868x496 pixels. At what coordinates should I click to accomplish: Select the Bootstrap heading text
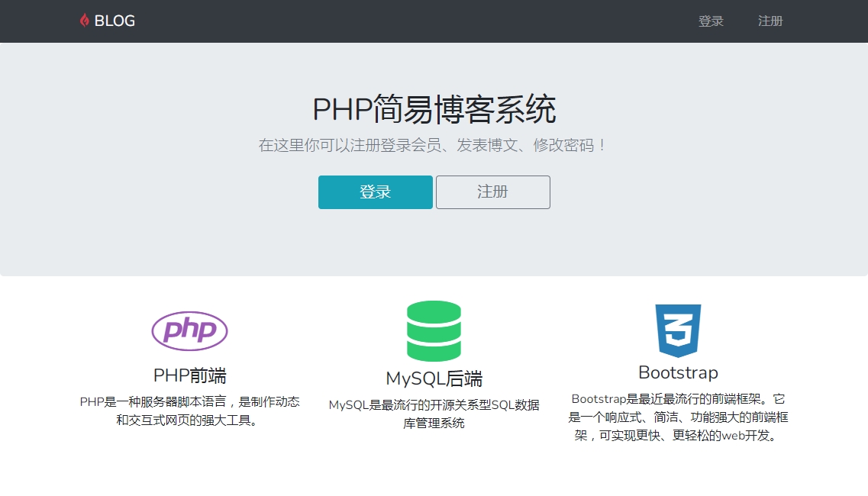678,372
